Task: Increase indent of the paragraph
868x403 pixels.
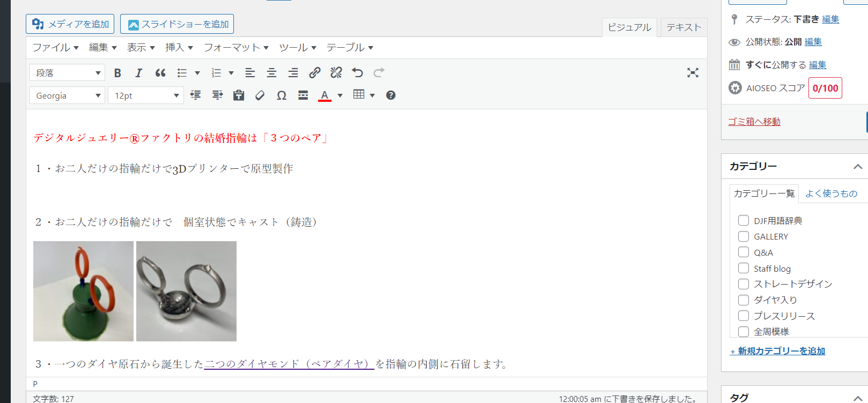Action: [x=217, y=95]
